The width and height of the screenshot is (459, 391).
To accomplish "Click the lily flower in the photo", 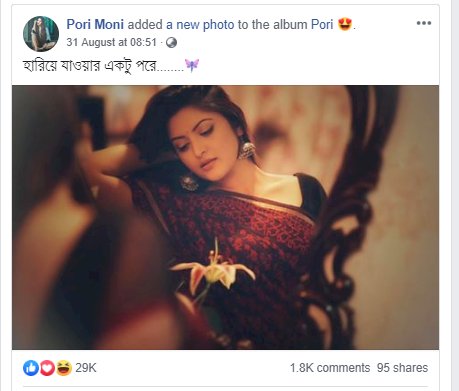I will (213, 270).
